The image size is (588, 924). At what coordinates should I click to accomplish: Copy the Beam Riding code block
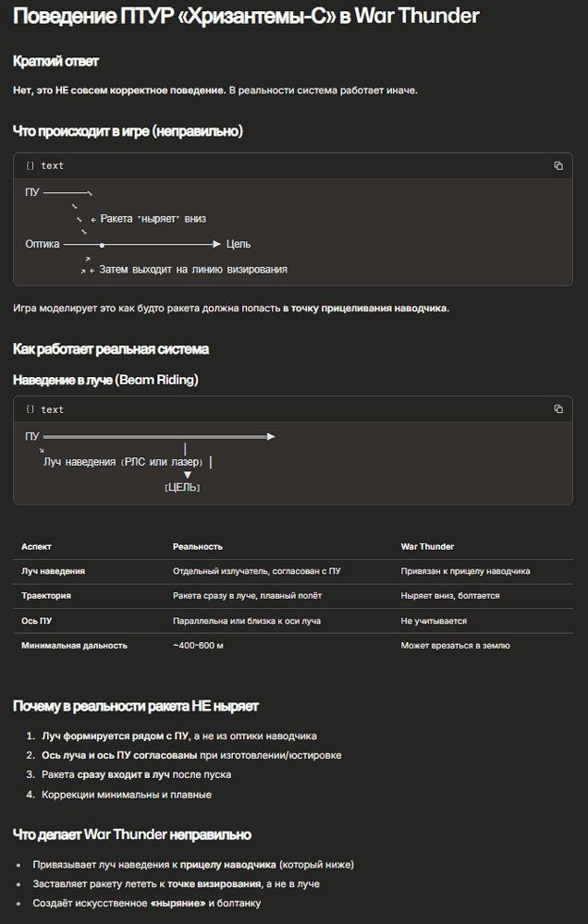pos(558,409)
